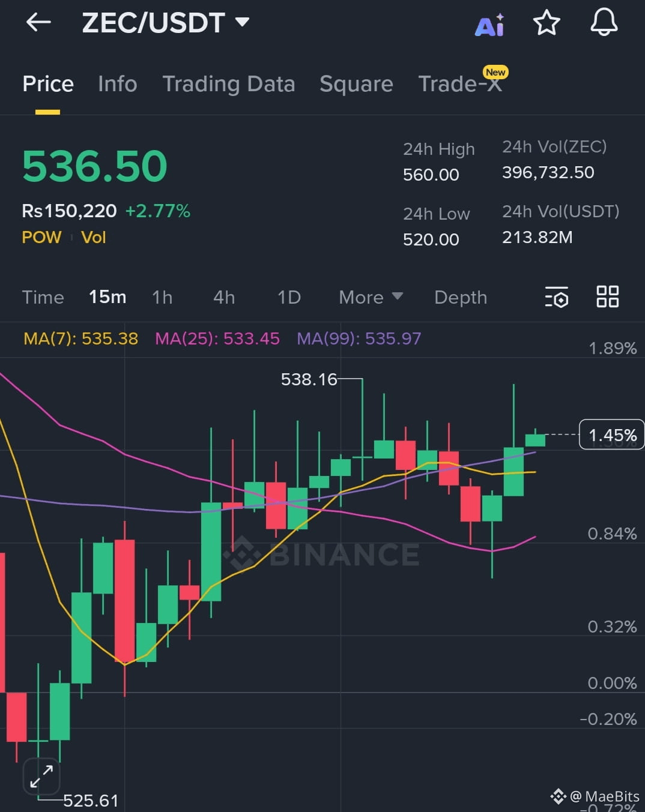Open ZEC/USDT pair selector dropdown
The height and width of the screenshot is (812, 645).
click(x=166, y=23)
